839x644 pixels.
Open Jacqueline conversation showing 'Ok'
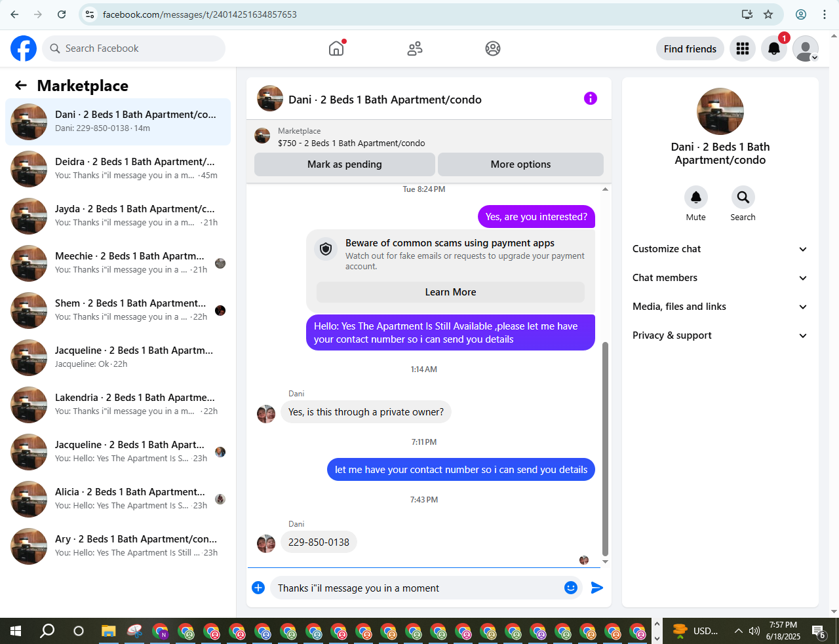click(118, 358)
